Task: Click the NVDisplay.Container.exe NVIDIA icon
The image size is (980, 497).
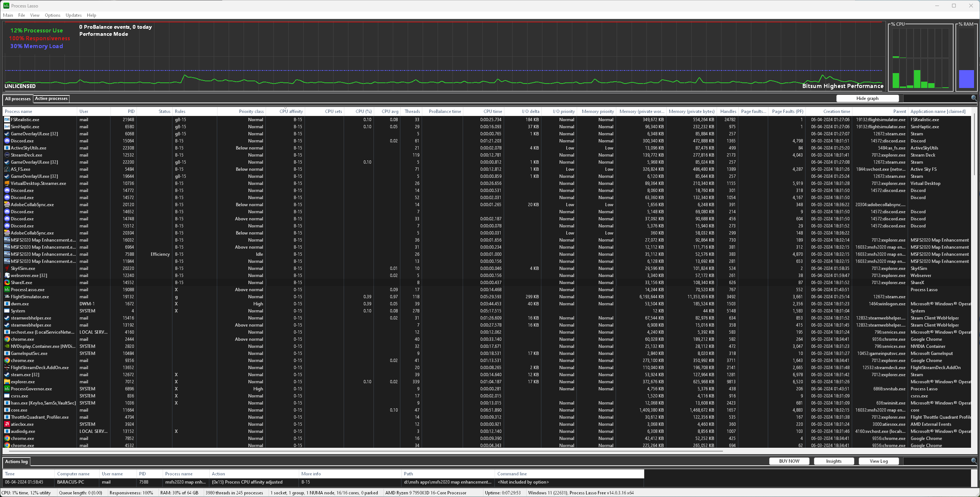Action: click(x=7, y=346)
